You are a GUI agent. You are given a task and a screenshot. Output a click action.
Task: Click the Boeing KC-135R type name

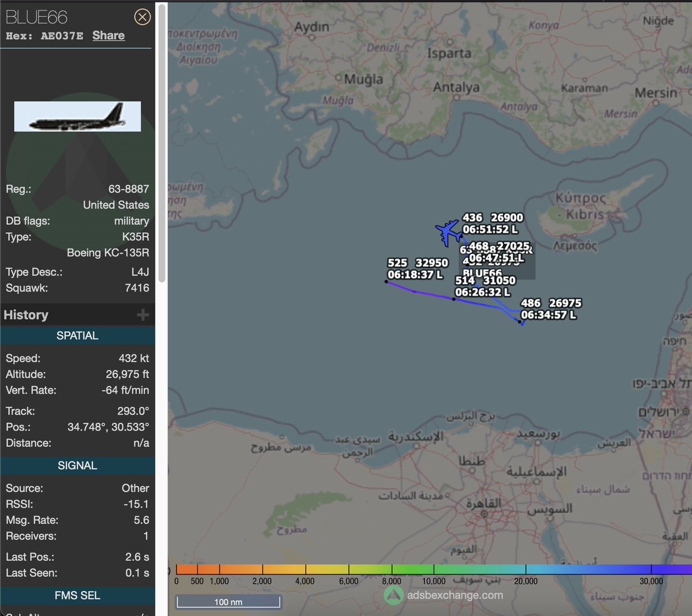tap(108, 253)
